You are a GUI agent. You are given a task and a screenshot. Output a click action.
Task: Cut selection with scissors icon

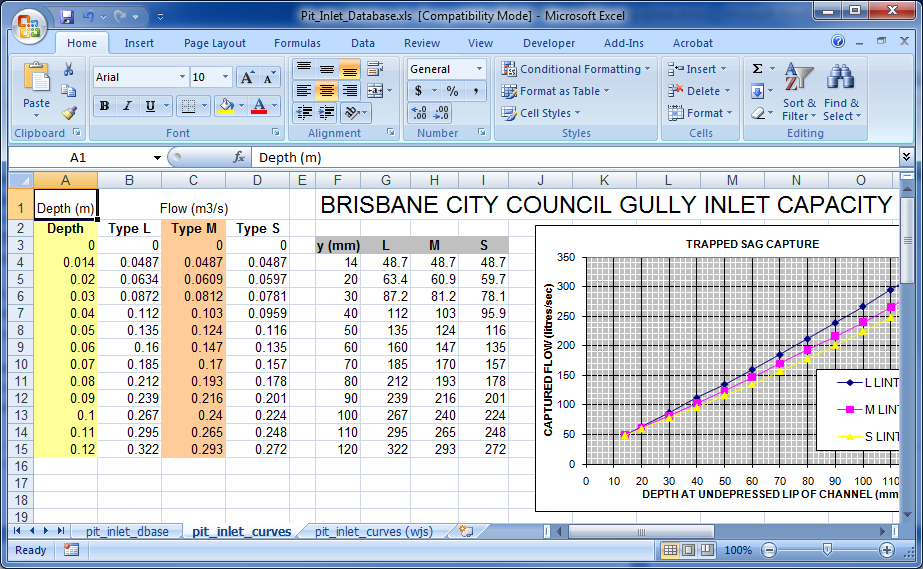tap(69, 69)
